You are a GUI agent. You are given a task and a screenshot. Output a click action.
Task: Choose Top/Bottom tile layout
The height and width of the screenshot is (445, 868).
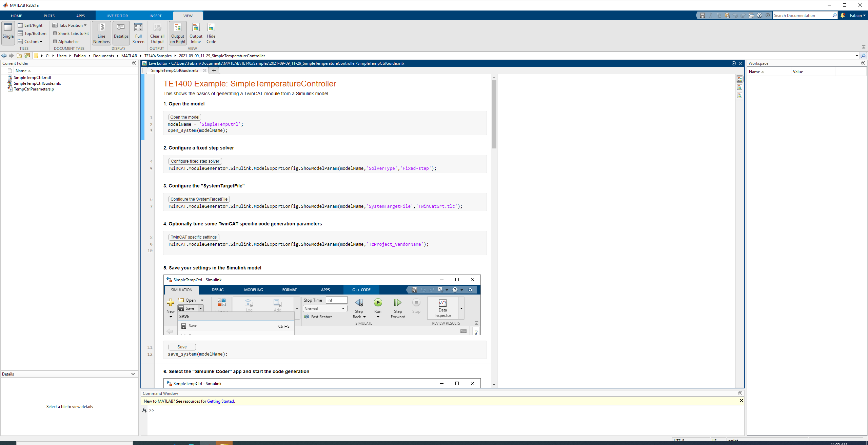(x=32, y=34)
